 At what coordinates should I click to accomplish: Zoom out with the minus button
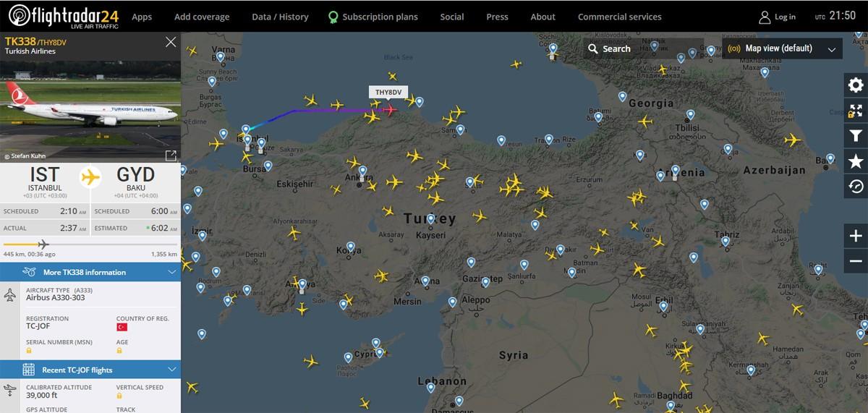click(x=856, y=261)
